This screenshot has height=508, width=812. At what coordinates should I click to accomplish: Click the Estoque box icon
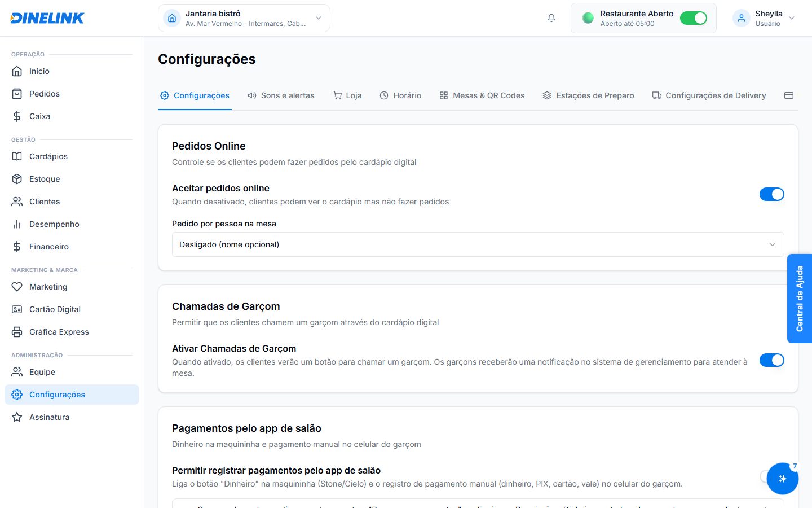17,179
